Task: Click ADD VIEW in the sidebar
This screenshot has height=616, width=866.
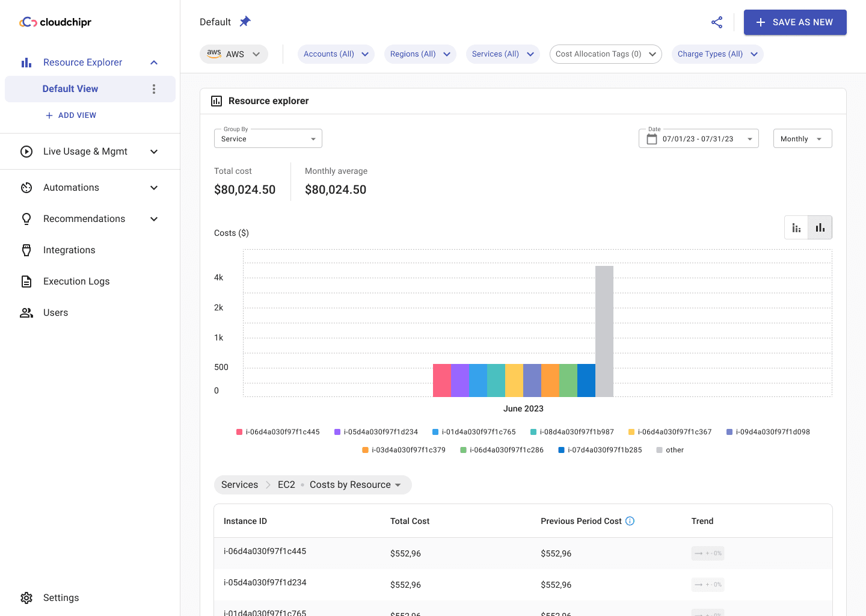Action: [71, 115]
